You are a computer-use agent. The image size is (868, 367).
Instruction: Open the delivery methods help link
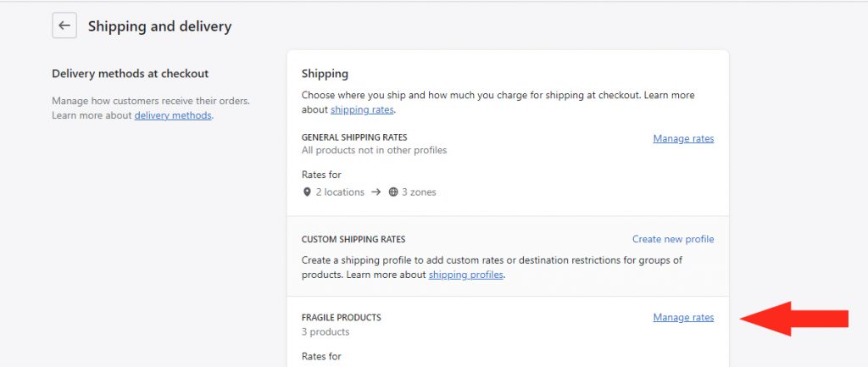173,115
